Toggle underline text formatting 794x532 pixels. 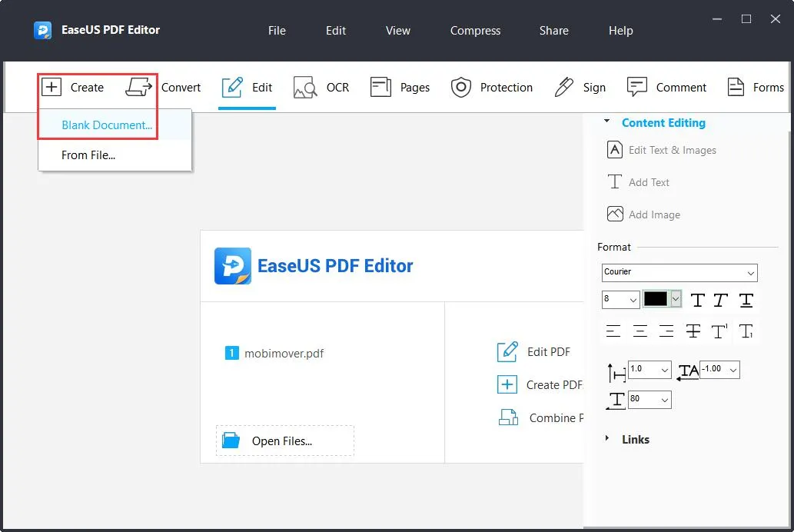[x=746, y=301]
